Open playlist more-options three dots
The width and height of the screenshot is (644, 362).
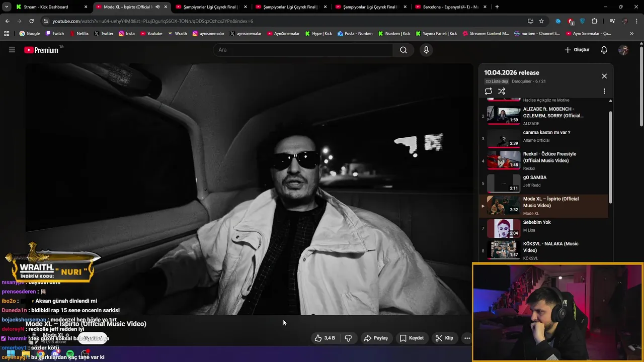[x=604, y=91]
